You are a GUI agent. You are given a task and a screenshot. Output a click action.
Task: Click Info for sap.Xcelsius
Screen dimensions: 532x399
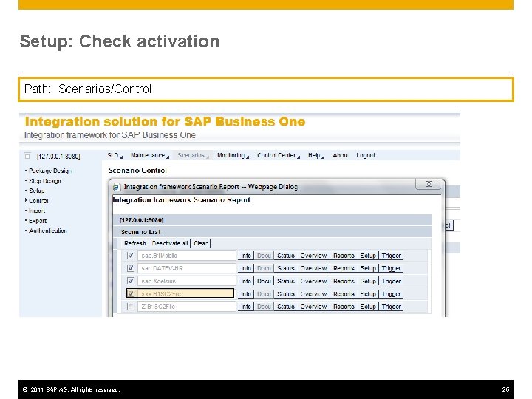coord(246,281)
